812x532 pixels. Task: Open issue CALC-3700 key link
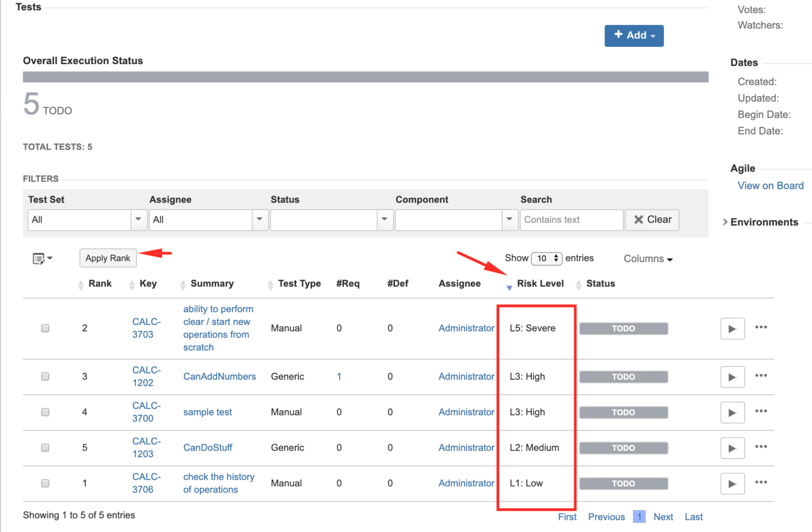(x=146, y=412)
